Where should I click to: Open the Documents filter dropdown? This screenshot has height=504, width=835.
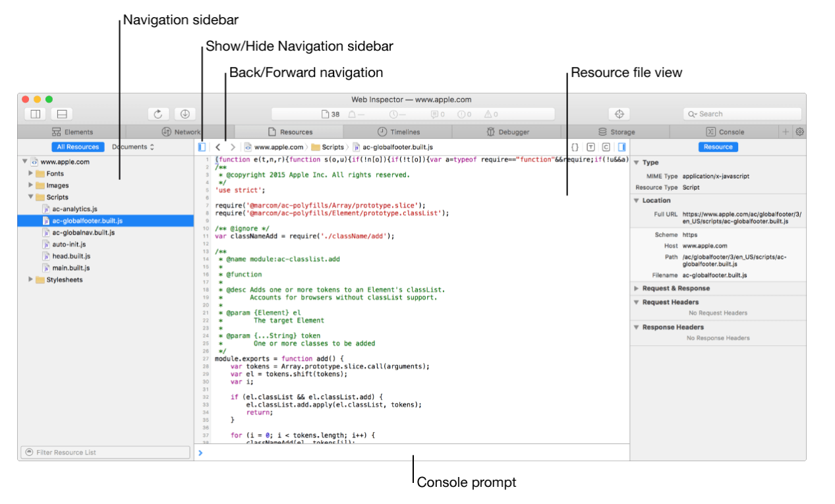(133, 147)
